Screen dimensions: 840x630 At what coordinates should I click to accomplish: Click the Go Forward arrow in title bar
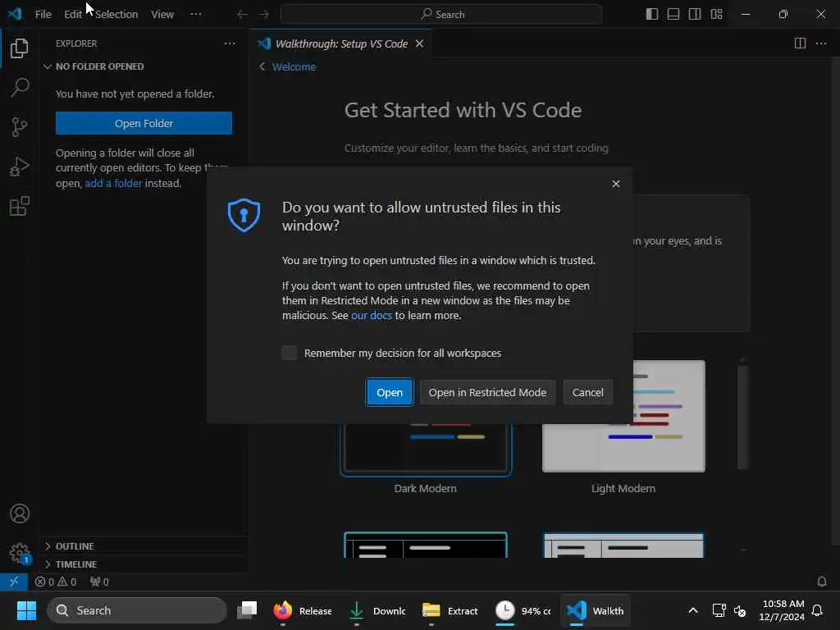coord(263,15)
